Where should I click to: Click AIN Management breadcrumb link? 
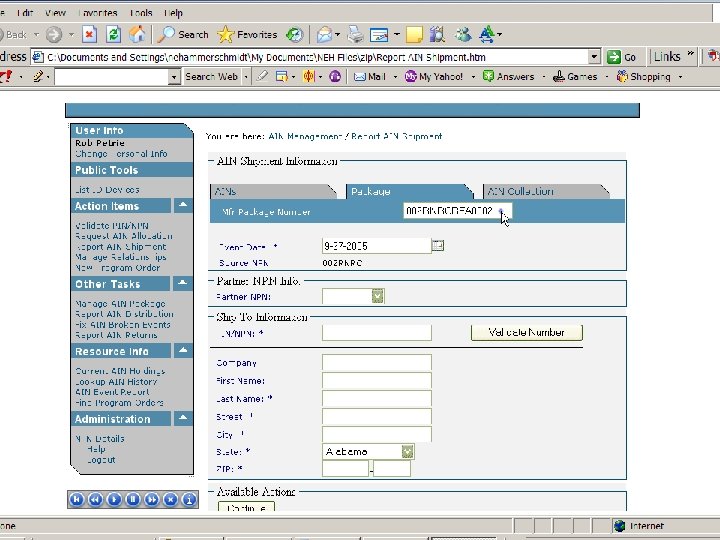(305, 136)
